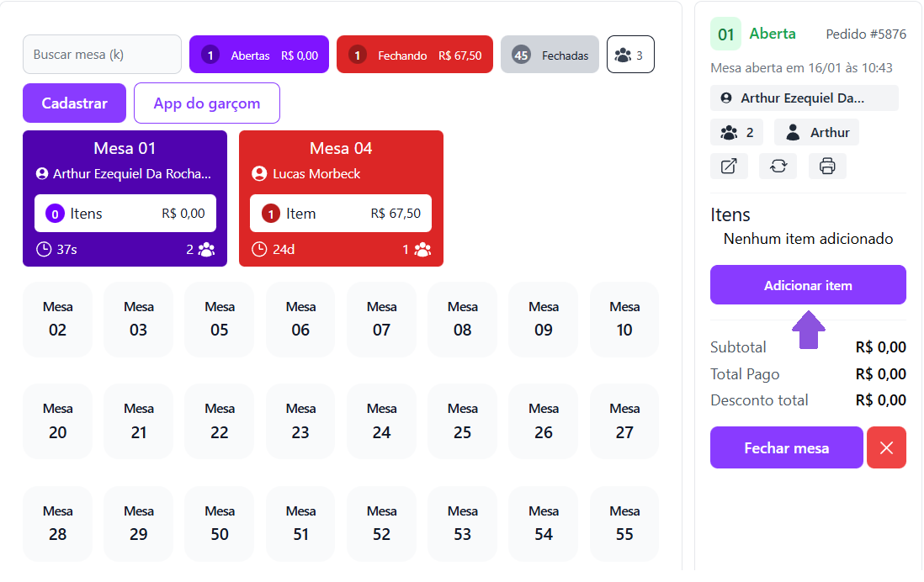
Task: Filter by Abertas tables
Action: 259,55
